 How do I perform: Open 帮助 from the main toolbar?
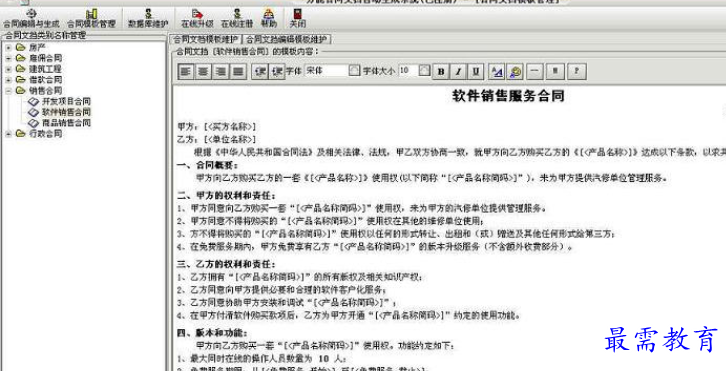(269, 19)
